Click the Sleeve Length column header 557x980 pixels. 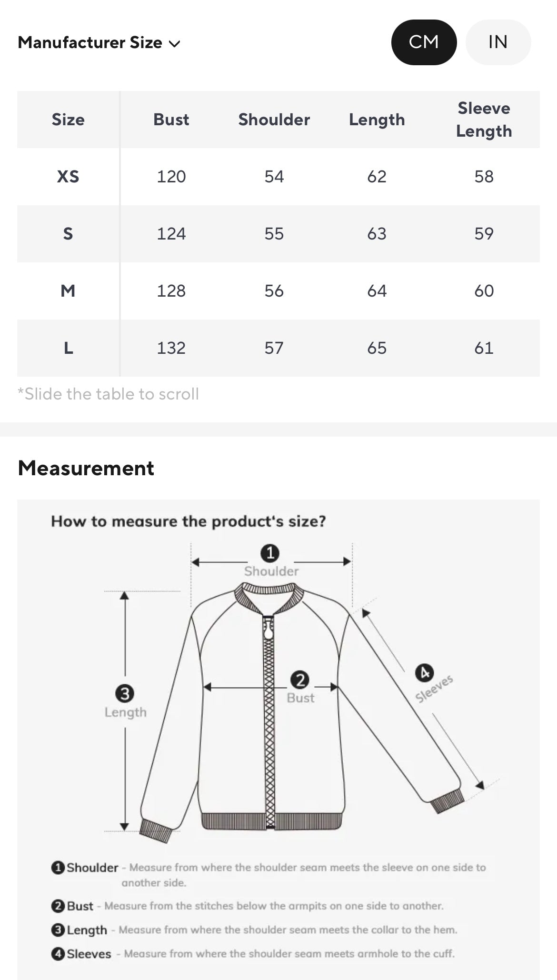484,120
